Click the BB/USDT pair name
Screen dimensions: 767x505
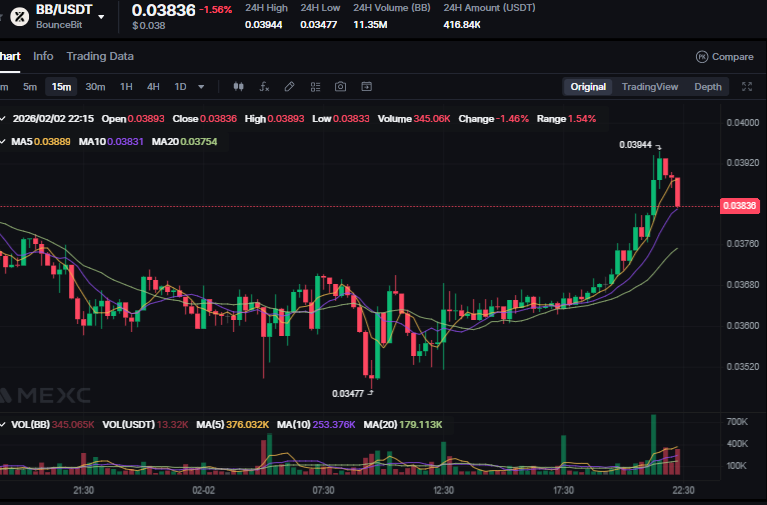64,10
